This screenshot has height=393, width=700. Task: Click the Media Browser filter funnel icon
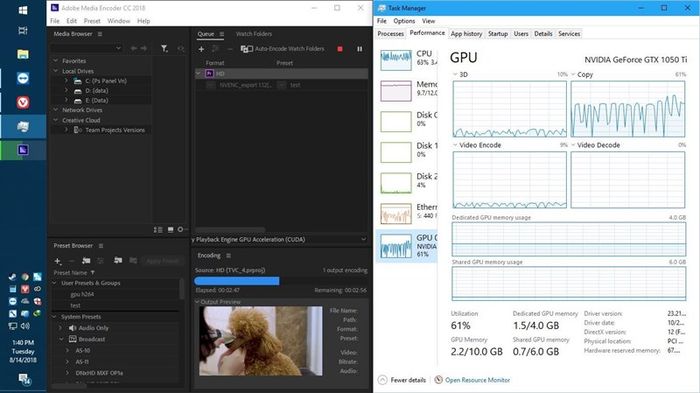(164, 48)
